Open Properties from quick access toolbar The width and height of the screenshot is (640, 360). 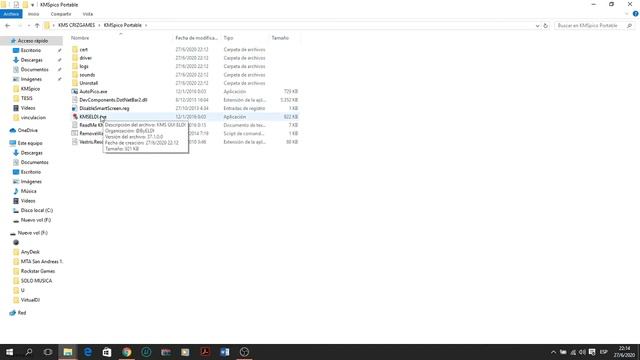coord(16,4)
